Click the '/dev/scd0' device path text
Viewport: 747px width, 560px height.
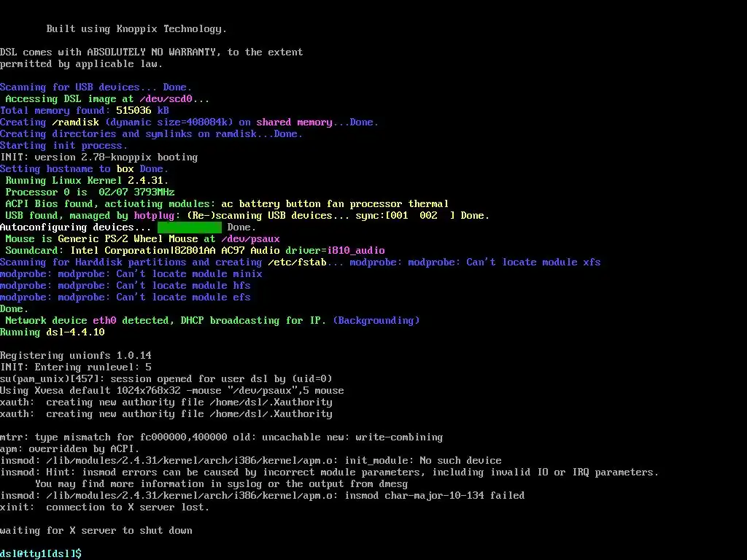coord(166,99)
